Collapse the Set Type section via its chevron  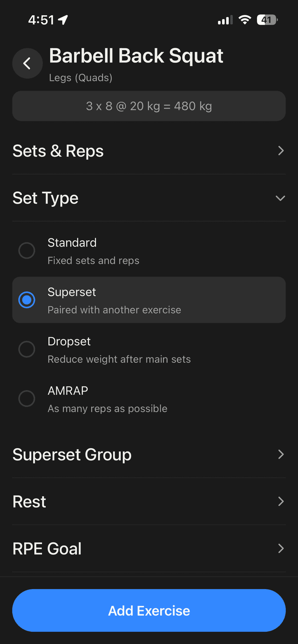[280, 198]
